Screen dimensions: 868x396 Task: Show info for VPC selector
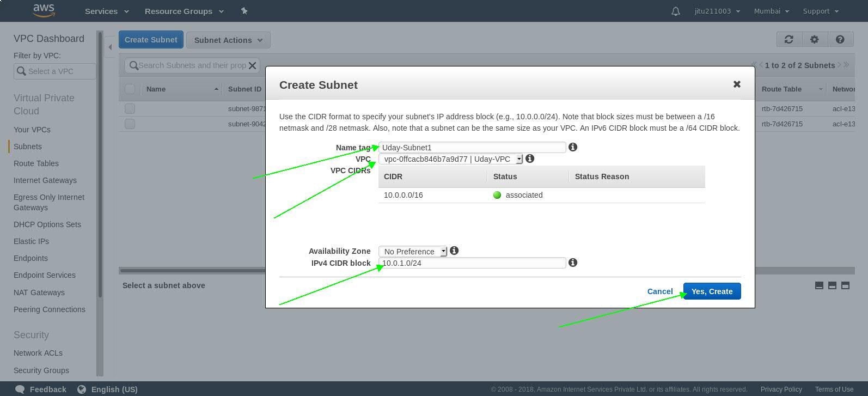(x=530, y=159)
